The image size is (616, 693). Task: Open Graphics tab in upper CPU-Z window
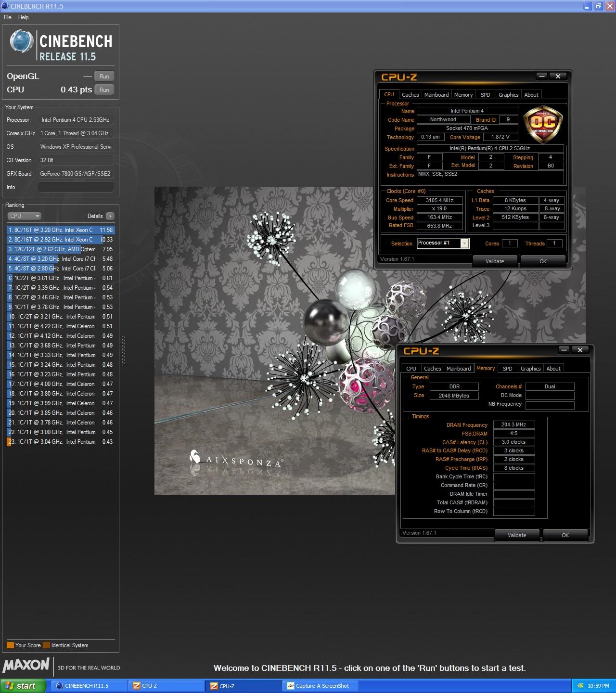(508, 95)
